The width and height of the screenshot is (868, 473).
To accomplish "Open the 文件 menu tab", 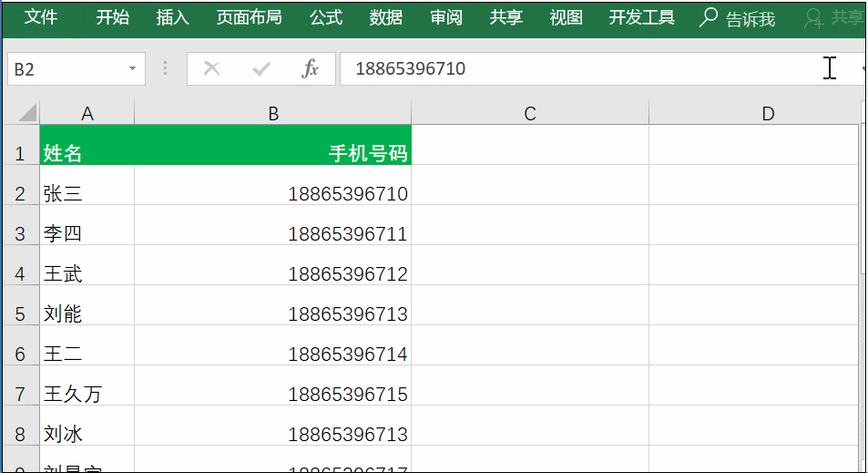I will (x=40, y=17).
